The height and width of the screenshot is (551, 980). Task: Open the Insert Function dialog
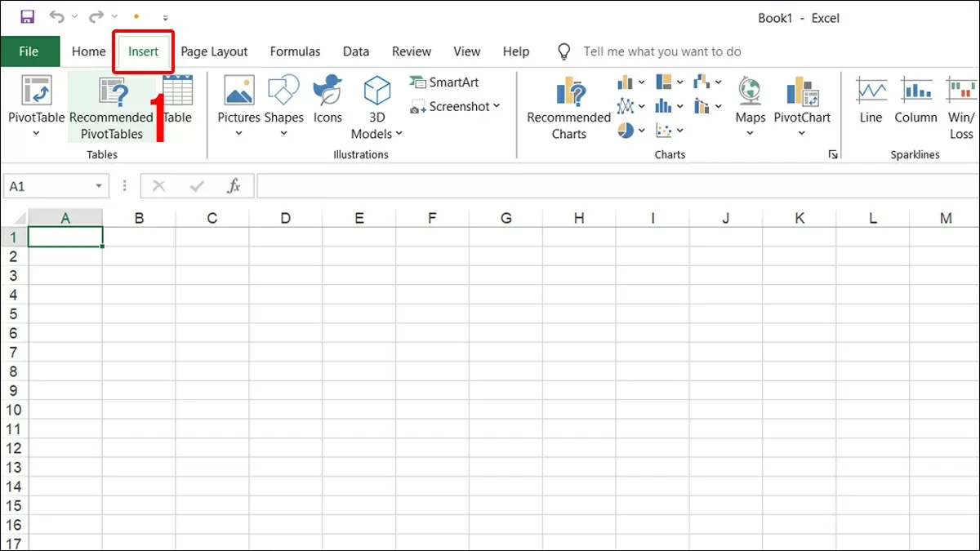click(234, 185)
